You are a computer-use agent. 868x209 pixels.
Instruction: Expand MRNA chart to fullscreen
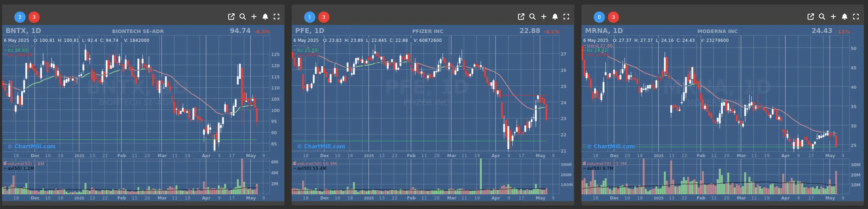point(856,16)
